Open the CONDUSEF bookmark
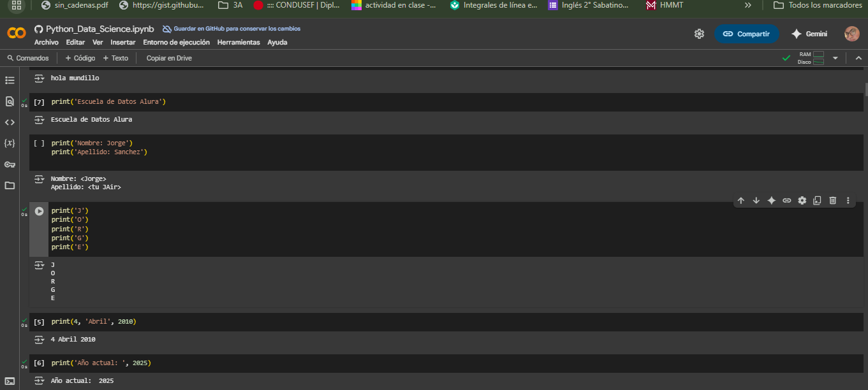Image resolution: width=868 pixels, height=390 pixels. [296, 5]
